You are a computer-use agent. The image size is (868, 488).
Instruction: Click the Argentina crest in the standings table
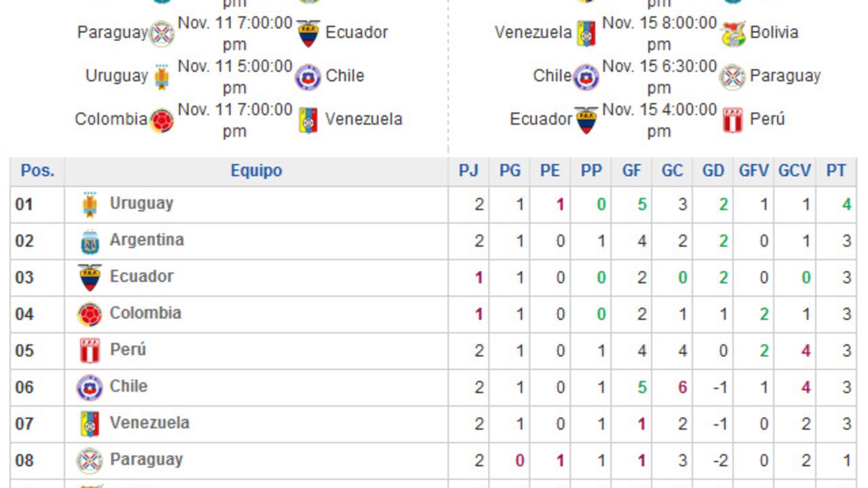coord(90,242)
